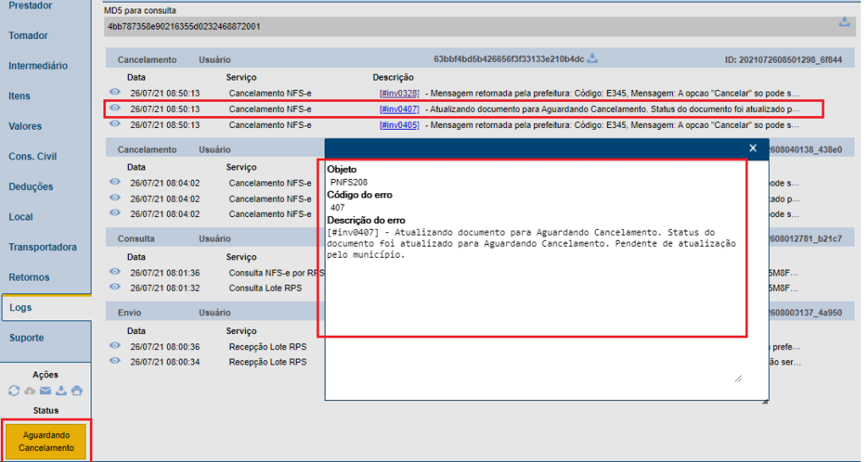Click the resize handle of error description textarea
The width and height of the screenshot is (868, 462).
coord(737,378)
